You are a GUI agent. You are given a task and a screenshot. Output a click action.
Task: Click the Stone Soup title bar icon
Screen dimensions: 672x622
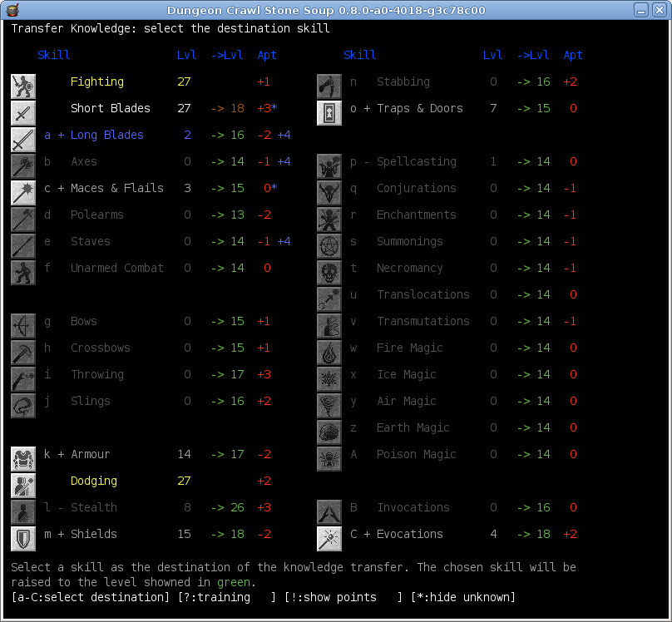tap(12, 9)
